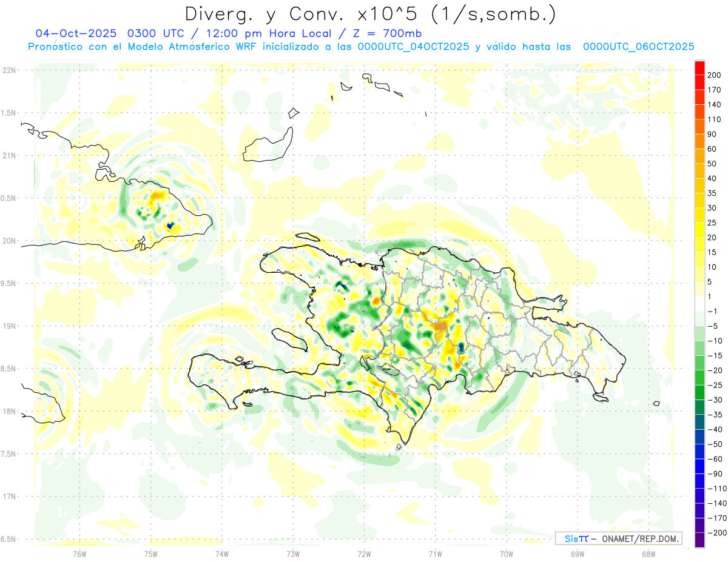
Task: Click the positive 90 colorbar value
Action: pos(712,134)
